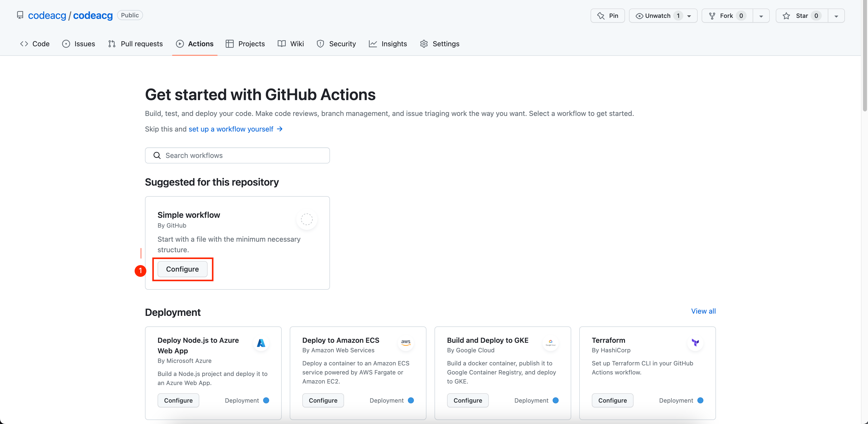Configure Deploy to Amazon ECS workflow

point(323,400)
